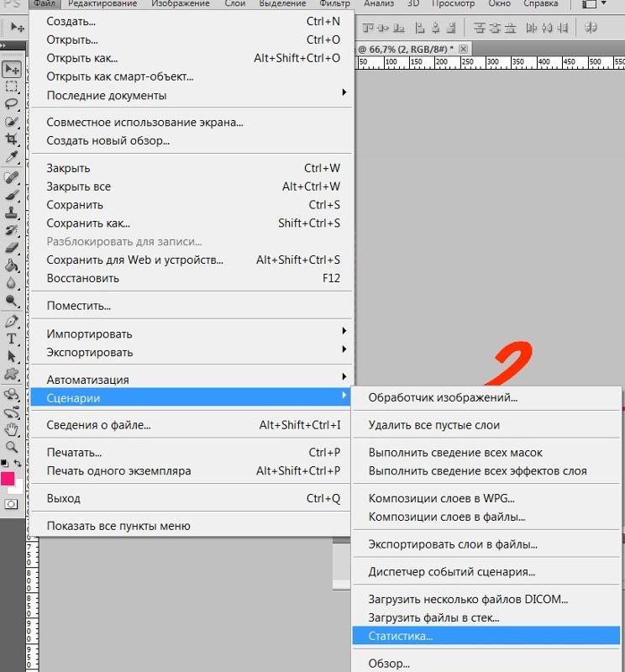The image size is (625, 672).
Task: Select Статистика... in scripts submenu
Action: [486, 636]
